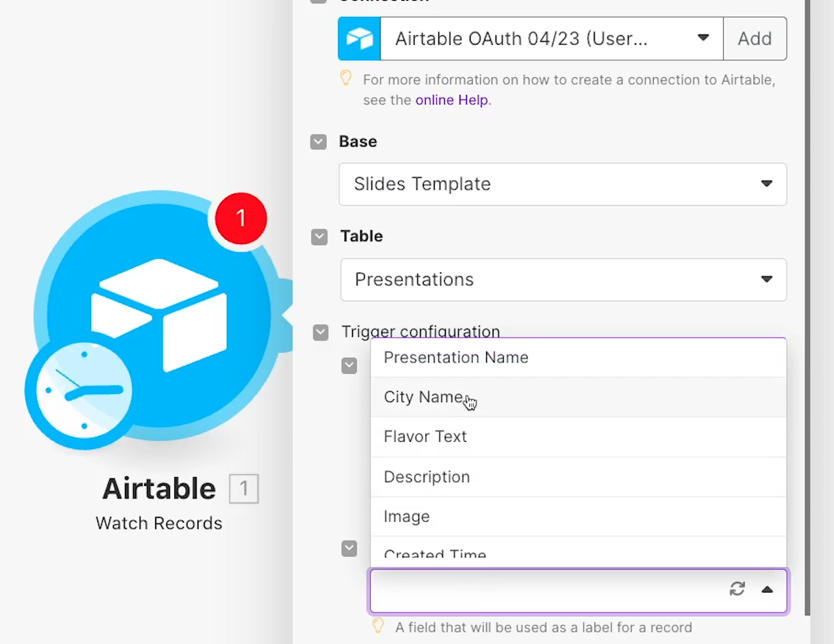Click the panel's vertical scrollbar

click(808, 309)
